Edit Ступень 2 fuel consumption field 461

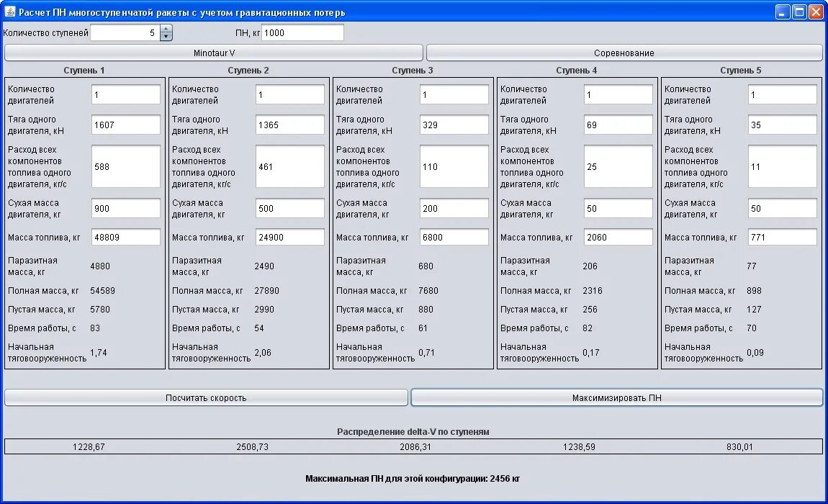[290, 166]
